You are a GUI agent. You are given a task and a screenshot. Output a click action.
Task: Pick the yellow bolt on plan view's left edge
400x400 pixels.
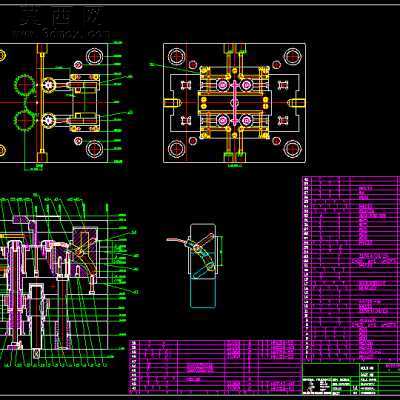pyautogui.click(x=171, y=103)
